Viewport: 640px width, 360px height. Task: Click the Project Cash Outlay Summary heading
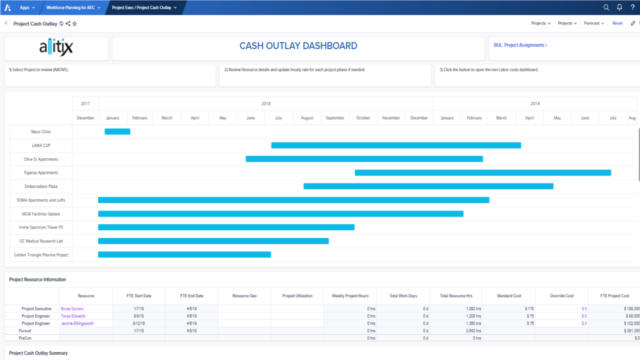(x=38, y=353)
